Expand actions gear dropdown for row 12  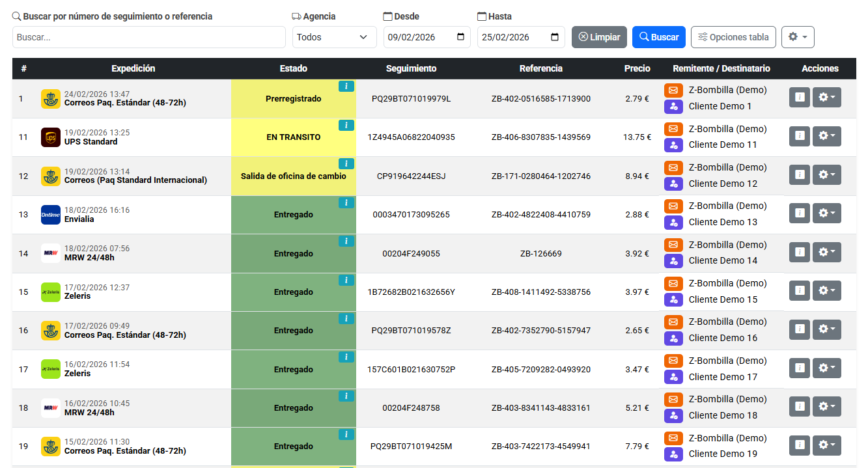point(826,175)
